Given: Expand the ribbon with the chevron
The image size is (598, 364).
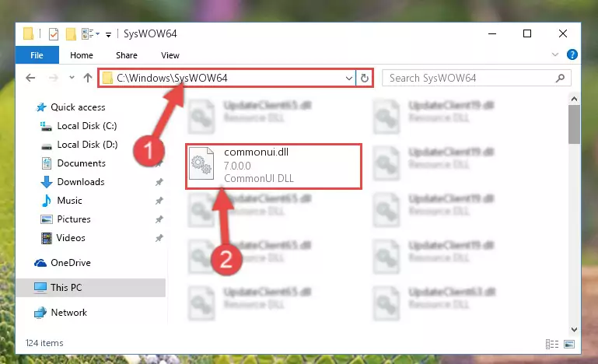Looking at the screenshot, I should pyautogui.click(x=555, y=55).
